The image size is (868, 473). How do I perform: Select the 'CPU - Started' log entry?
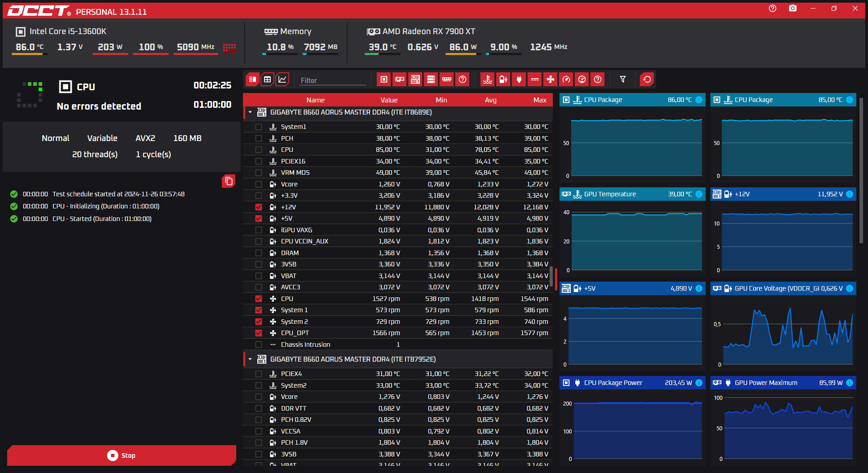pyautogui.click(x=102, y=219)
